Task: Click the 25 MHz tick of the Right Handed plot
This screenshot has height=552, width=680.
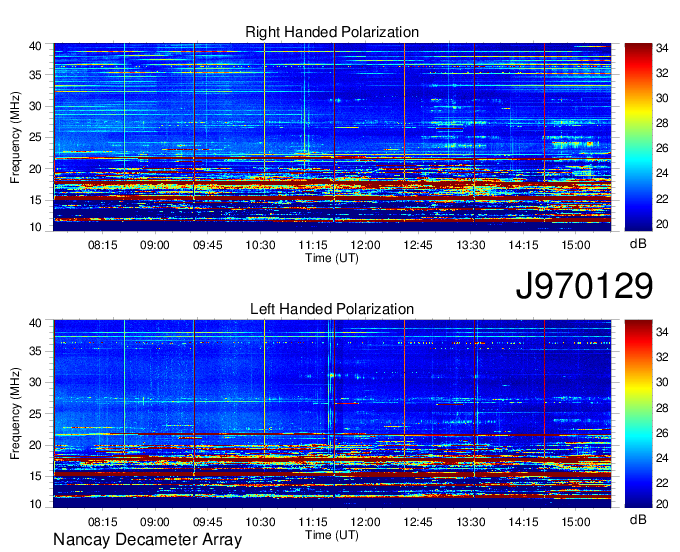Action: [x=35, y=137]
